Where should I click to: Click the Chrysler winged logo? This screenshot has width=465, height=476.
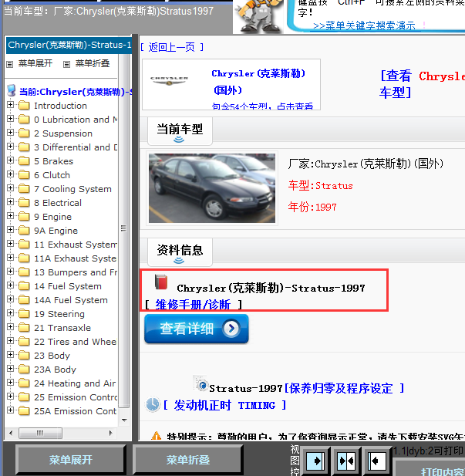[170, 81]
